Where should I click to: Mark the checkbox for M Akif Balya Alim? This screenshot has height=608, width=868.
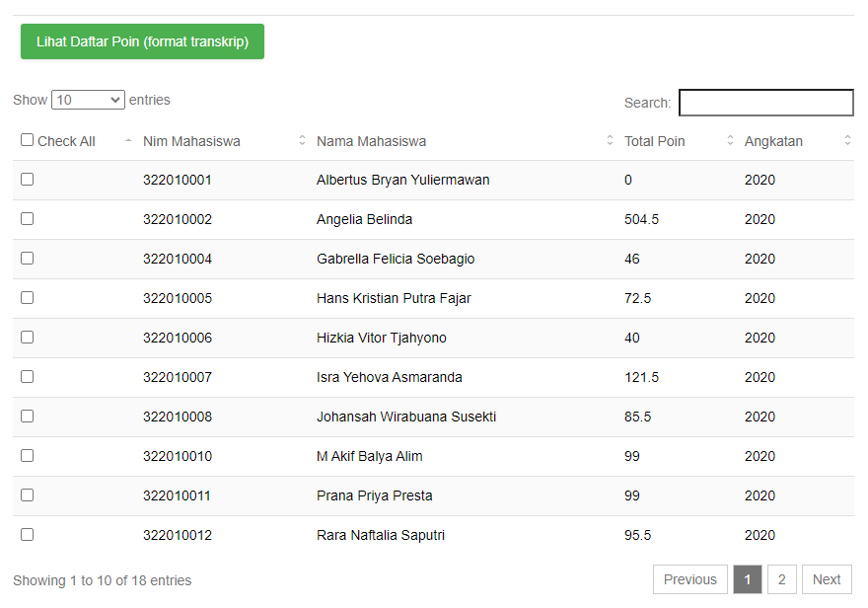pyautogui.click(x=28, y=456)
